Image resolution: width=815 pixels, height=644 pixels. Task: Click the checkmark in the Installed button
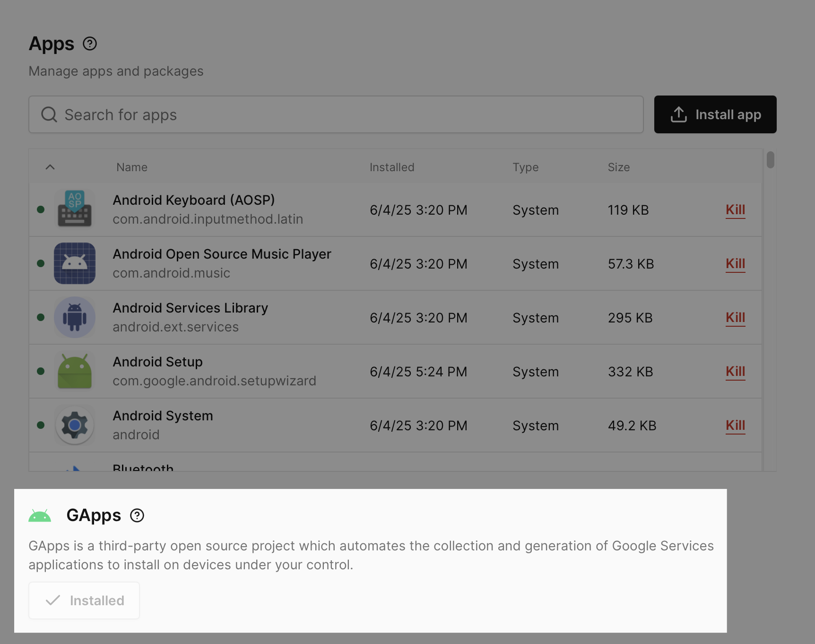click(x=53, y=600)
